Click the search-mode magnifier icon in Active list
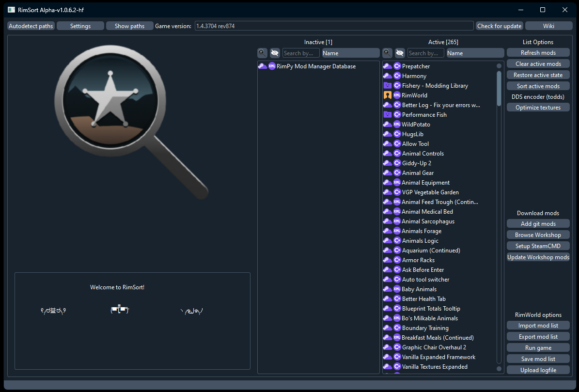 [387, 53]
